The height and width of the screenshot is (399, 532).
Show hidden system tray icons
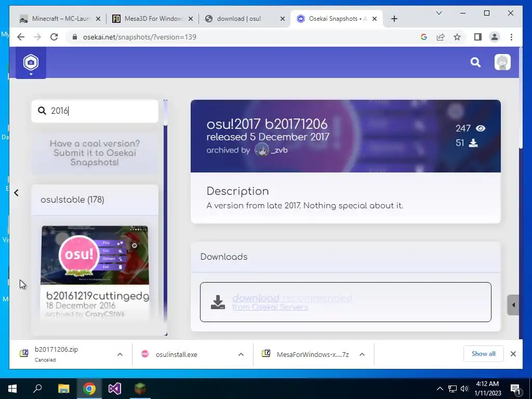point(440,389)
